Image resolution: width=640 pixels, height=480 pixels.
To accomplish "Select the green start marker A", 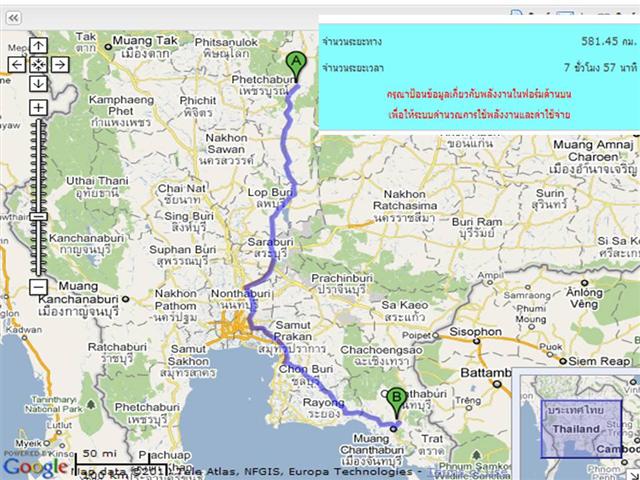I will (x=296, y=66).
